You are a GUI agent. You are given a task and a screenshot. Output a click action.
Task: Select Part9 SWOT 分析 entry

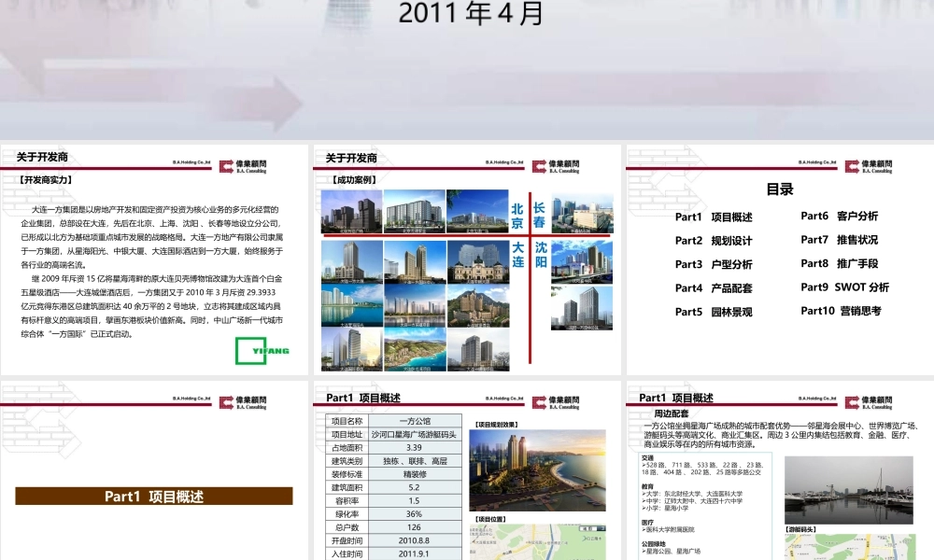[844, 287]
